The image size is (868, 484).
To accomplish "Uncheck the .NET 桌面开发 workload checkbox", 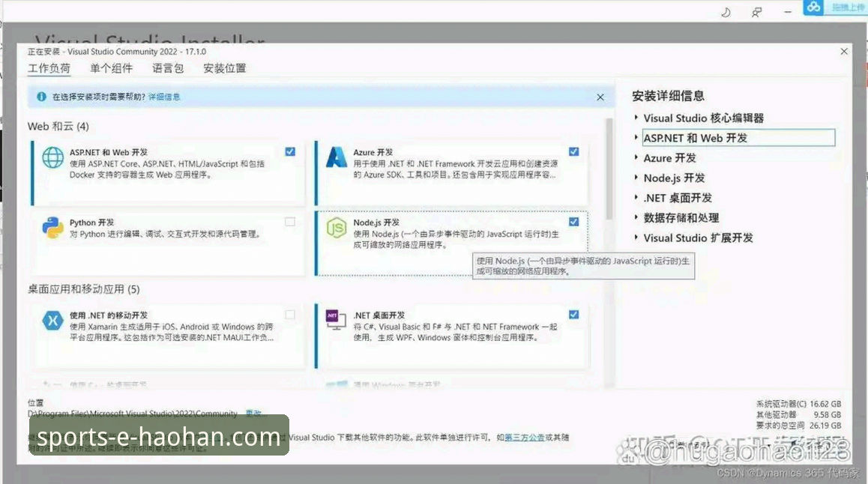I will 574,315.
